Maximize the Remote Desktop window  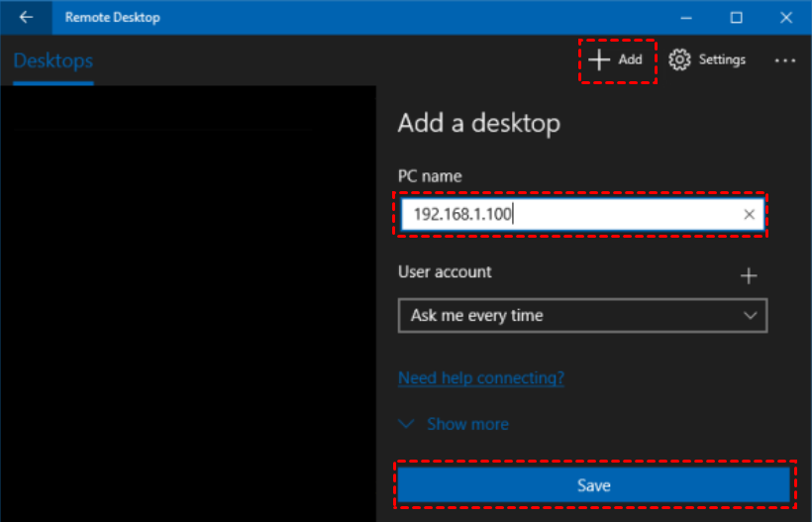[x=736, y=17]
